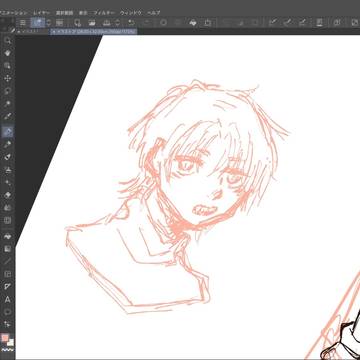Select the Fill bucket tool

8,236
